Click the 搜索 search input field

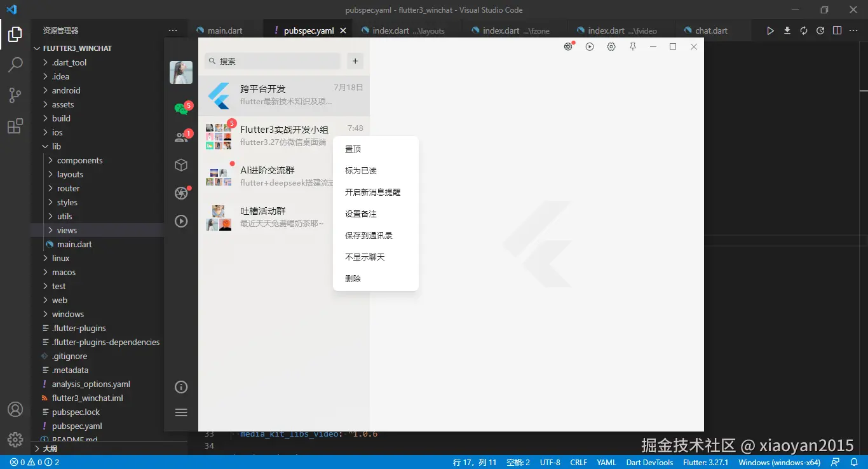pyautogui.click(x=272, y=60)
